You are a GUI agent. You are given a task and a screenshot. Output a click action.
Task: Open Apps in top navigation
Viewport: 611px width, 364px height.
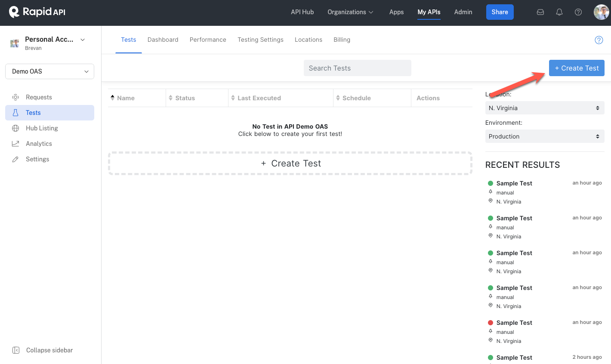[396, 12]
